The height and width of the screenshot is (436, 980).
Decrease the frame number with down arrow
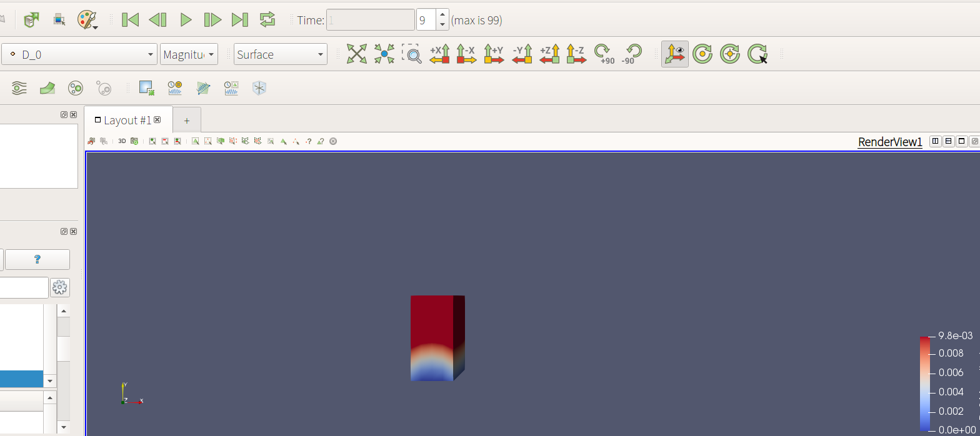point(442,25)
